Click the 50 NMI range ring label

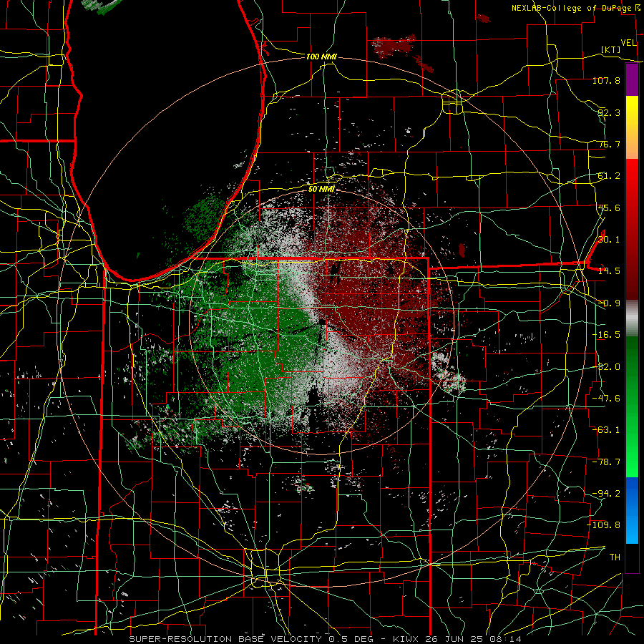click(x=321, y=189)
